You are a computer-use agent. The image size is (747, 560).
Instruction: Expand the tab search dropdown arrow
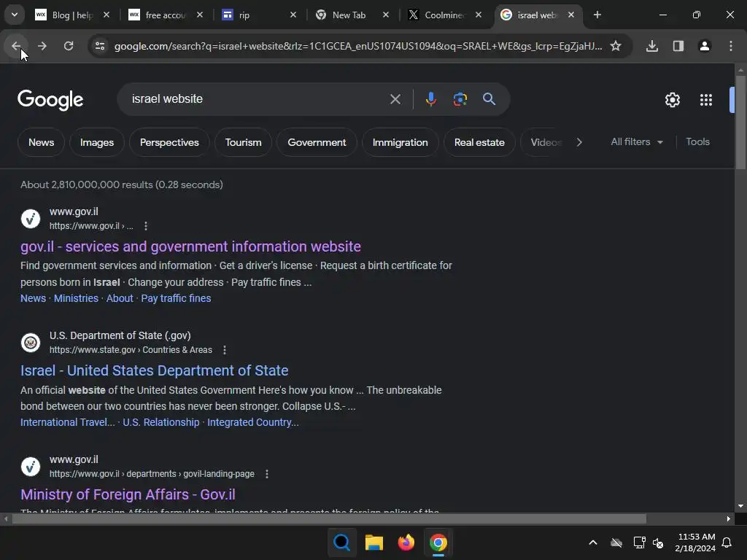click(15, 15)
